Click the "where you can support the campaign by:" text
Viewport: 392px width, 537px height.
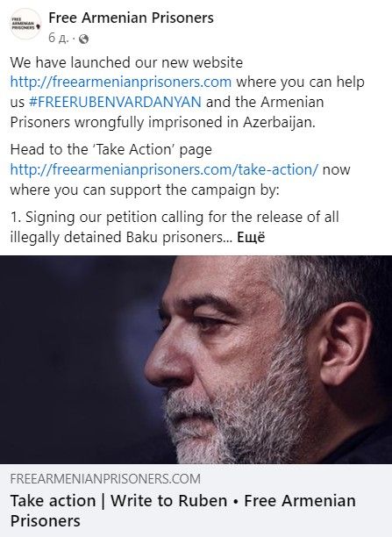[145, 190]
